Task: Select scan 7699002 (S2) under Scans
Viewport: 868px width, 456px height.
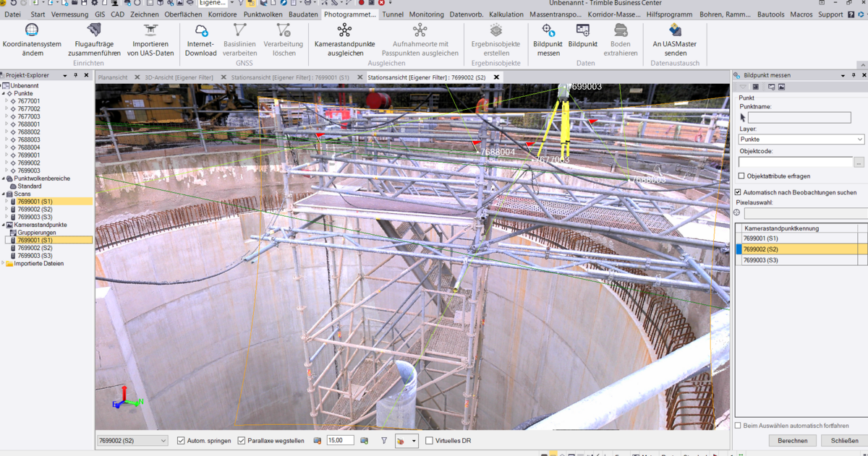Action: pyautogui.click(x=35, y=210)
